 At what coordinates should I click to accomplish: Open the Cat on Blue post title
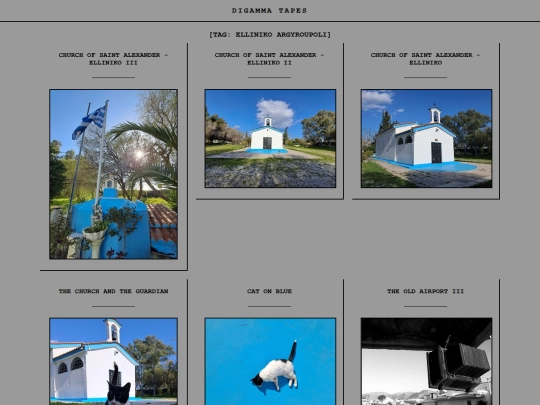click(x=269, y=291)
